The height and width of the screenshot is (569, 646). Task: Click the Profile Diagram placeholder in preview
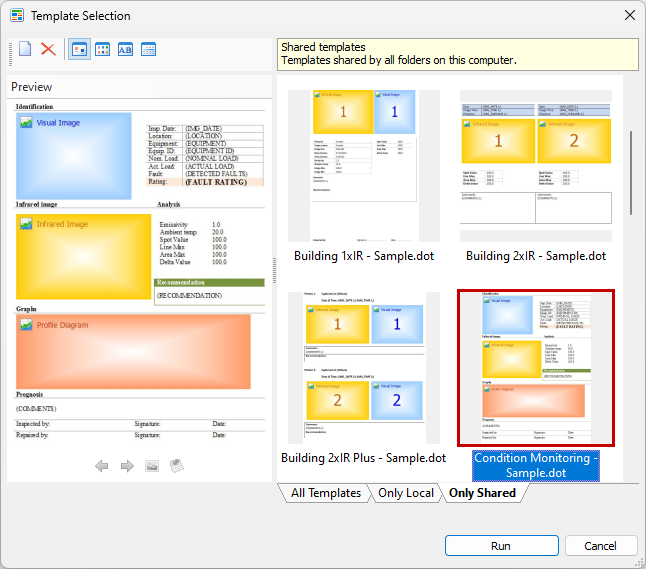pos(133,352)
